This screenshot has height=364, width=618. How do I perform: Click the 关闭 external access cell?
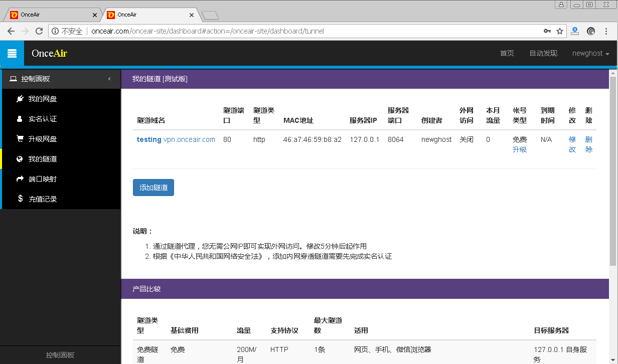click(x=467, y=139)
